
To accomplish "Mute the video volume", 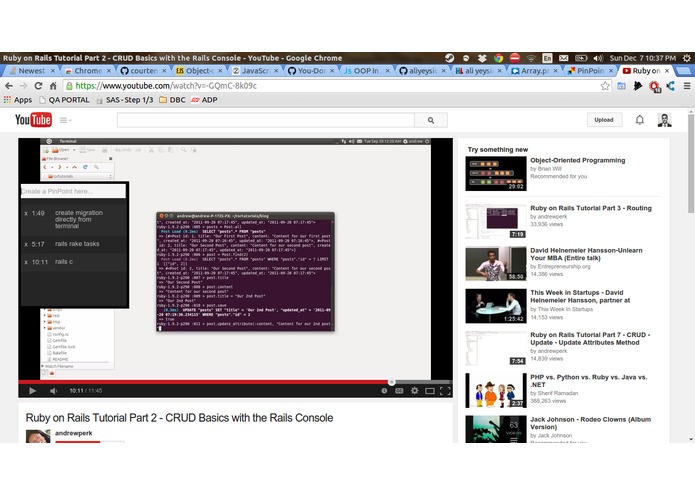I will click(54, 391).
